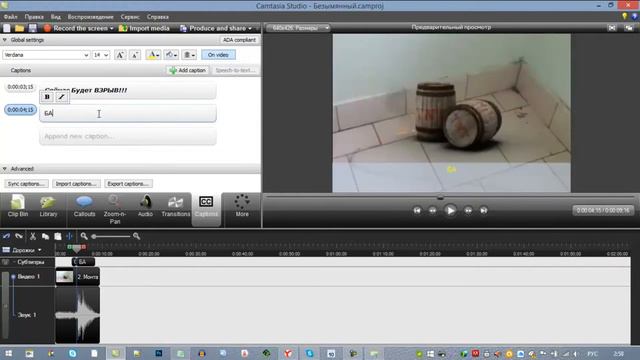640x360 pixels.
Task: Open the Library tab
Action: 48,207
